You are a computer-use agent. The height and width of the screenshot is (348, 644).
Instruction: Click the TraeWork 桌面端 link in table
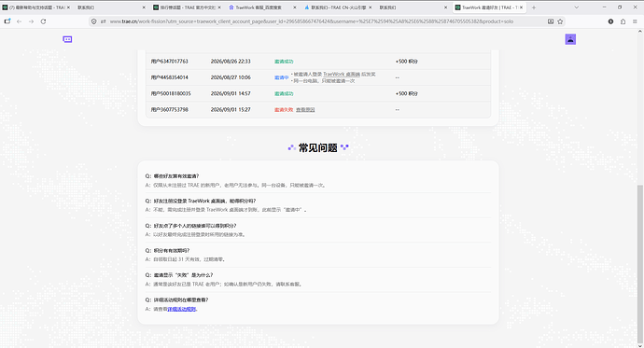tap(342, 75)
